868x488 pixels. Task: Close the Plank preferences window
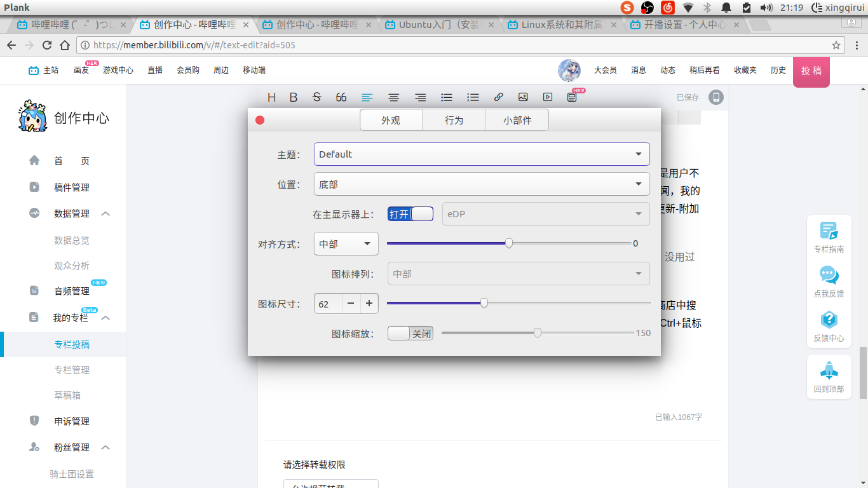coord(260,120)
